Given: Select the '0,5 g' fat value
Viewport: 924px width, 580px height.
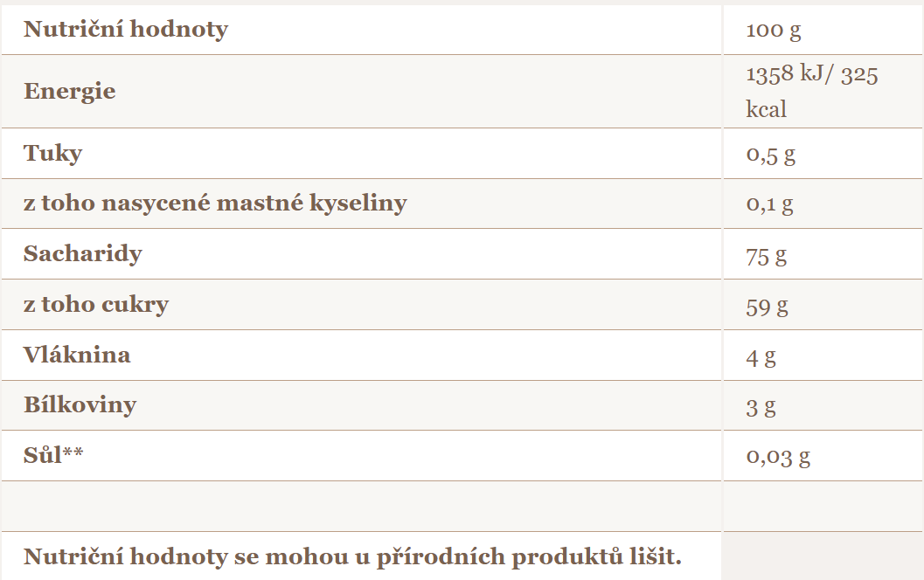Looking at the screenshot, I should coord(770,155).
